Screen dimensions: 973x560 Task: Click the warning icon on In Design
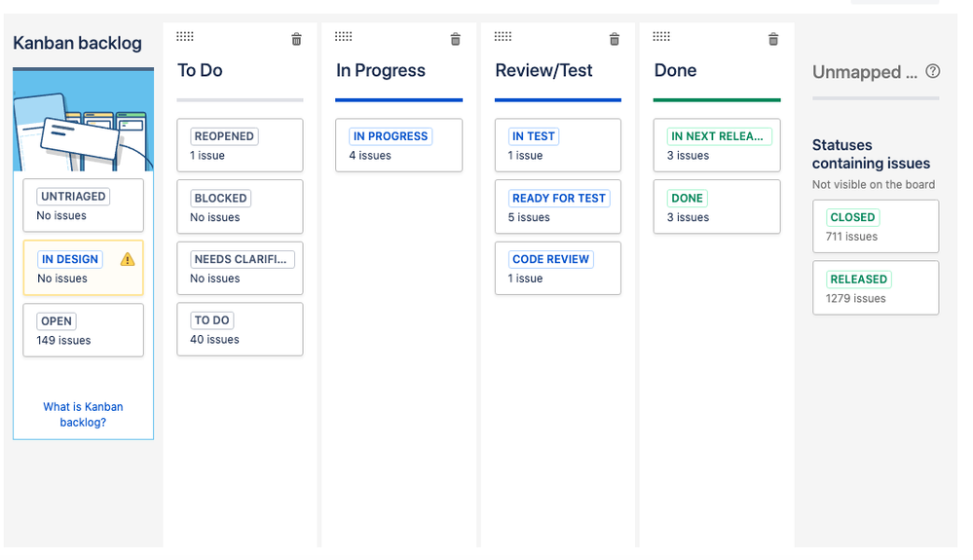coord(128,259)
